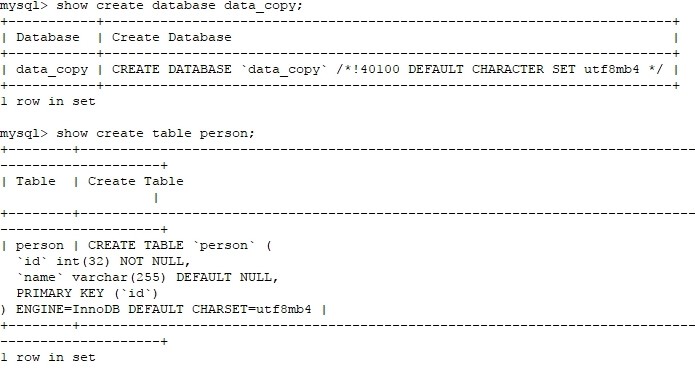Image resolution: width=695 pixels, height=370 pixels.
Task: Click the 'Create Database' column header
Action: tap(172, 37)
